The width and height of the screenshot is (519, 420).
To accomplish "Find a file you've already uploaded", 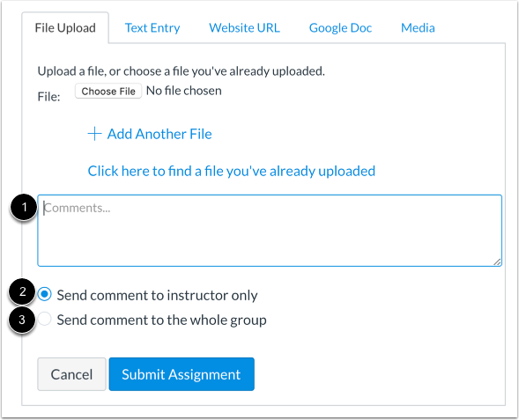I will tap(232, 172).
